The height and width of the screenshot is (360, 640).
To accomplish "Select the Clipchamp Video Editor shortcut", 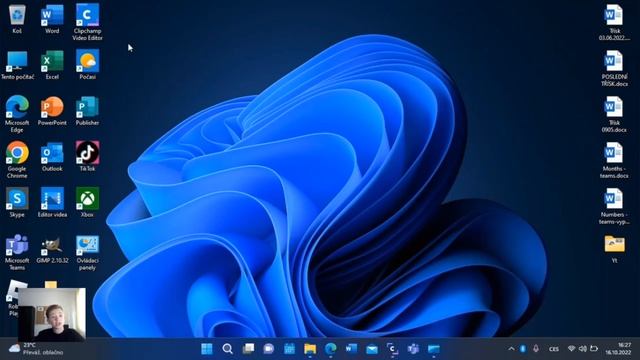I will click(87, 22).
